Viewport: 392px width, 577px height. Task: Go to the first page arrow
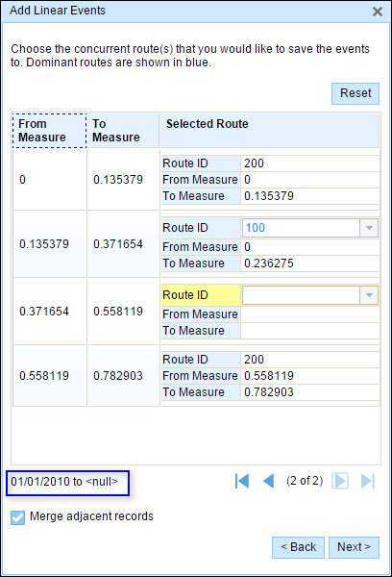point(242,481)
